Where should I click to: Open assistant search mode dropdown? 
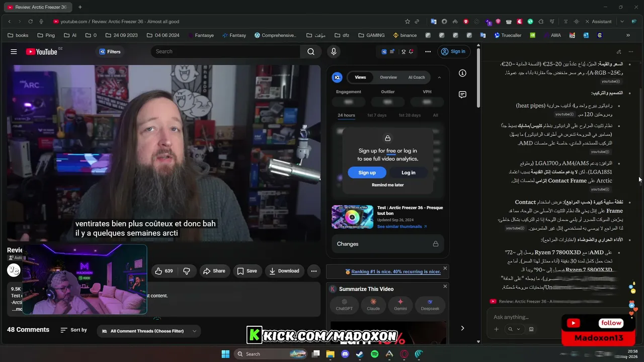pos(514,329)
